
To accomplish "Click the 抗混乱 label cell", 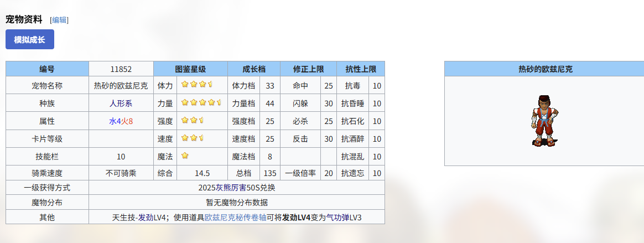I will click(353, 157).
